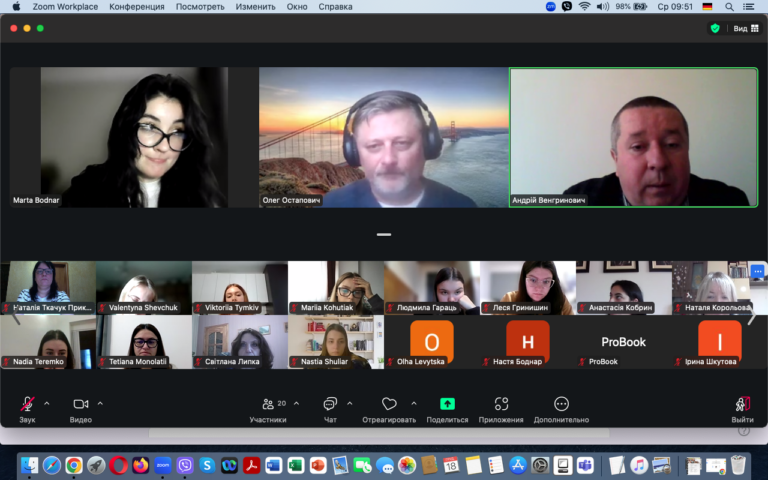Toggle the Video camera on or off
The height and width of the screenshot is (480, 768).
81,404
